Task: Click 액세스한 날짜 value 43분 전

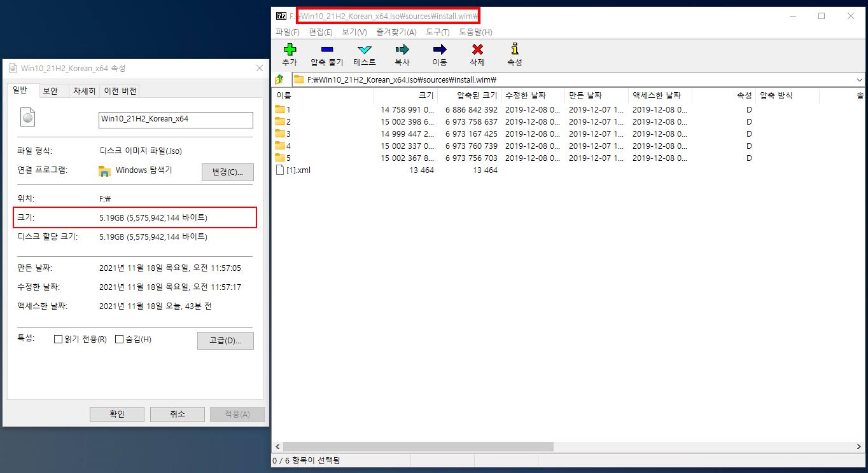Action: click(155, 306)
